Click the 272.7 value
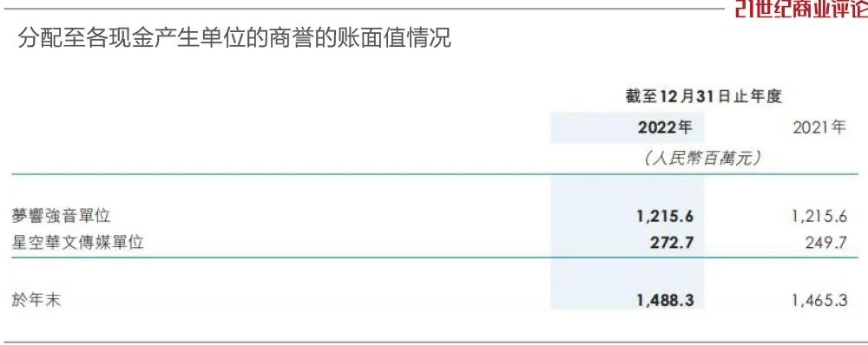Viewport: 868px width, 345px height. pyautogui.click(x=672, y=242)
